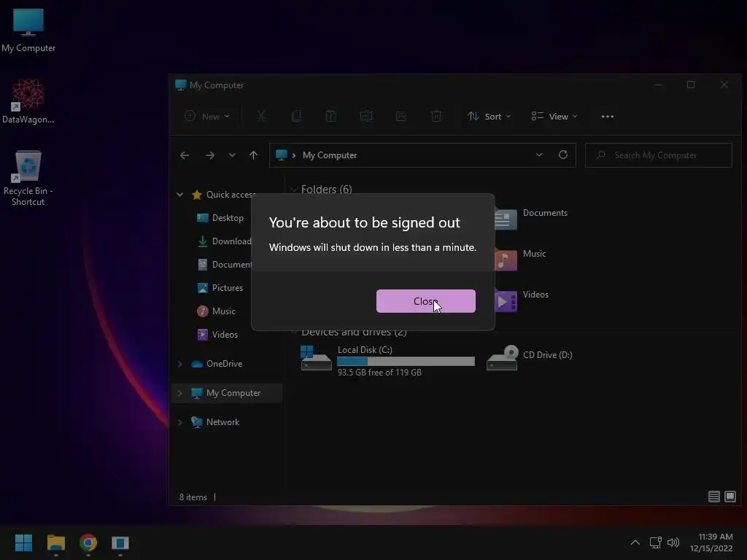This screenshot has height=560, width=747.
Task: Switch to details view layout icon
Action: coord(713,497)
